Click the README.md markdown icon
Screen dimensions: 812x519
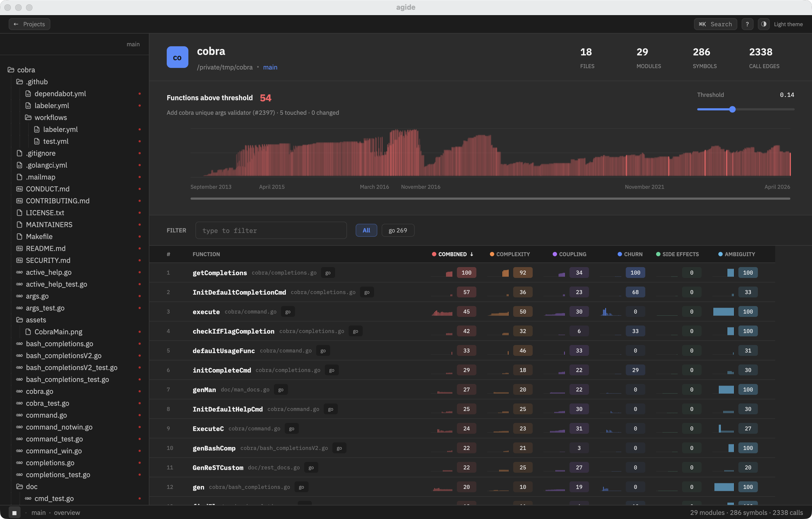(x=19, y=249)
